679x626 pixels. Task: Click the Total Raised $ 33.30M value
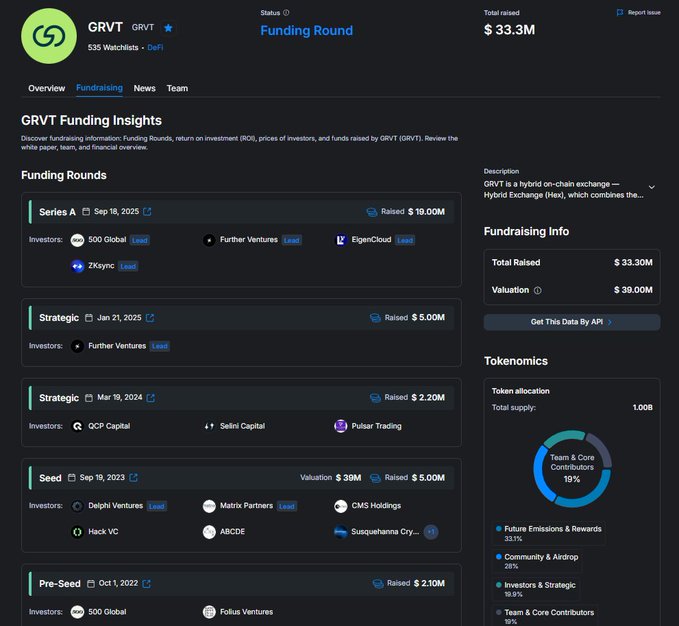click(633, 262)
